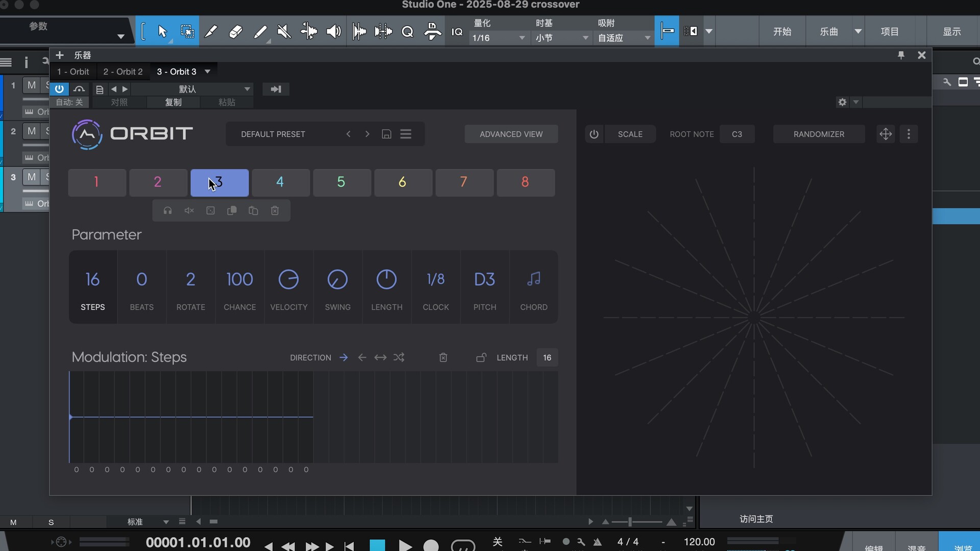
Task: Open the 时基 小节 timebase dropdown
Action: pos(561,38)
